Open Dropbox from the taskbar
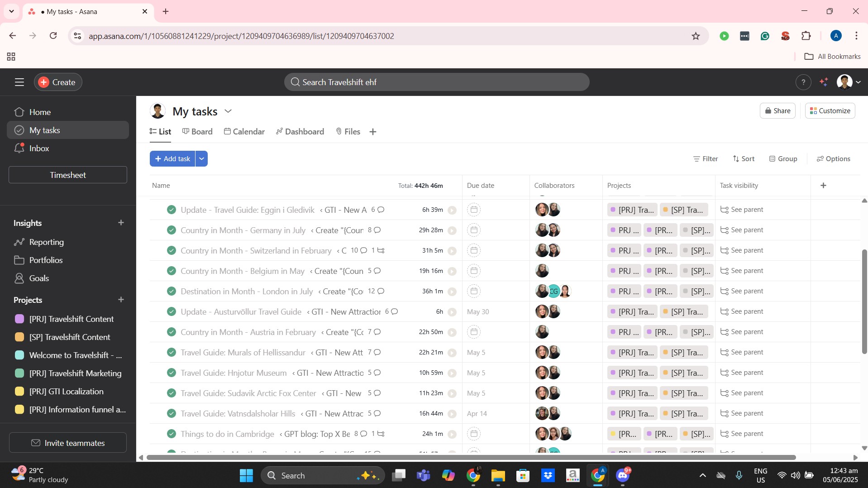 pos(548,475)
